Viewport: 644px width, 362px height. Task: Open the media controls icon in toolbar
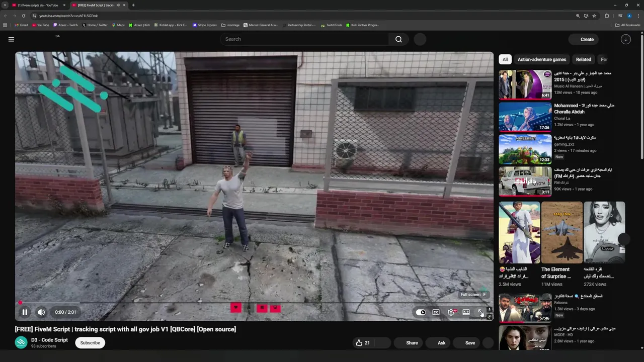tap(620, 16)
